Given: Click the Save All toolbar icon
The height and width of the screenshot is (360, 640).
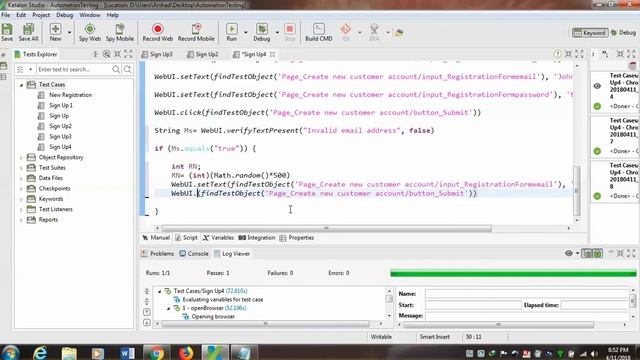Looking at the screenshot, I should point(28,32).
